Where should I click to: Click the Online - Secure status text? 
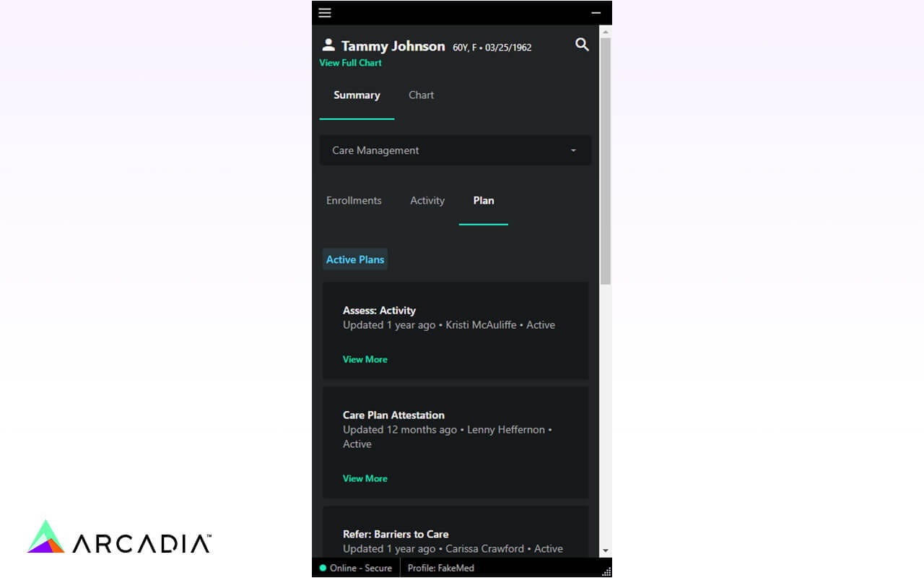point(361,568)
